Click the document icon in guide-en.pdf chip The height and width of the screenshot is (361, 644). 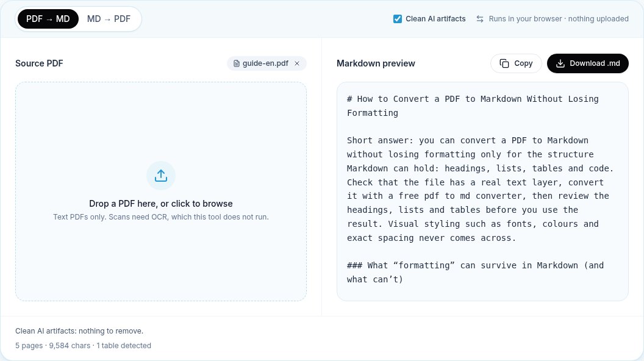click(237, 63)
